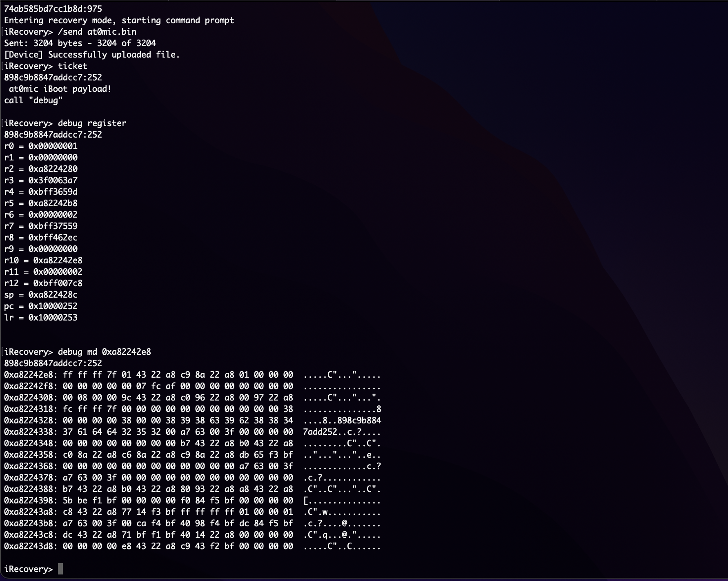Screen dimensions: 728x581
Task: Click the 'r0 = 0x00000001' register line
Action: [x=41, y=146]
